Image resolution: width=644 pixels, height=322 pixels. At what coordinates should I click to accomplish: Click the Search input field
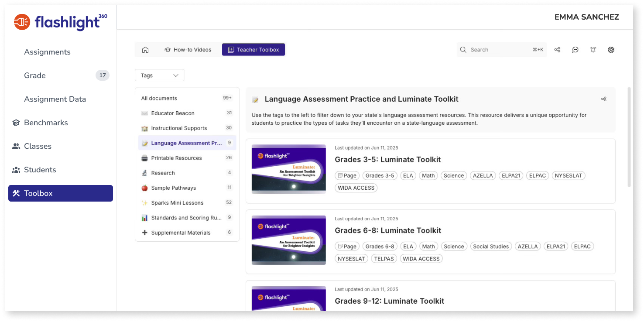502,50
